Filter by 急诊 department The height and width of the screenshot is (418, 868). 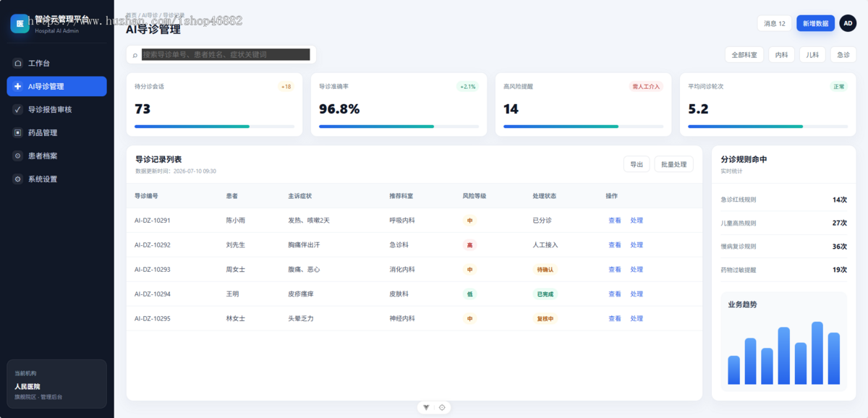[843, 55]
